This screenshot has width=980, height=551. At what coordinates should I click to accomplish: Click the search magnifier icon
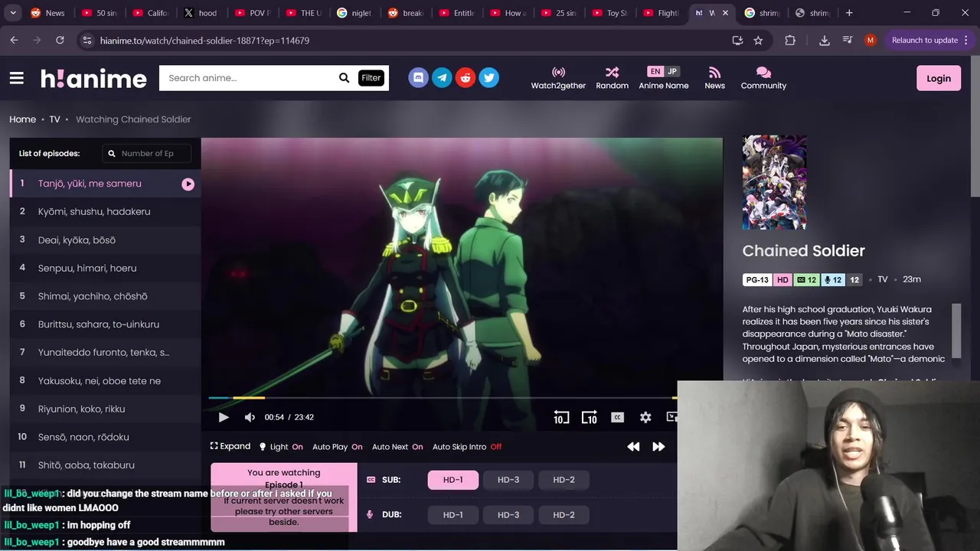pyautogui.click(x=345, y=78)
